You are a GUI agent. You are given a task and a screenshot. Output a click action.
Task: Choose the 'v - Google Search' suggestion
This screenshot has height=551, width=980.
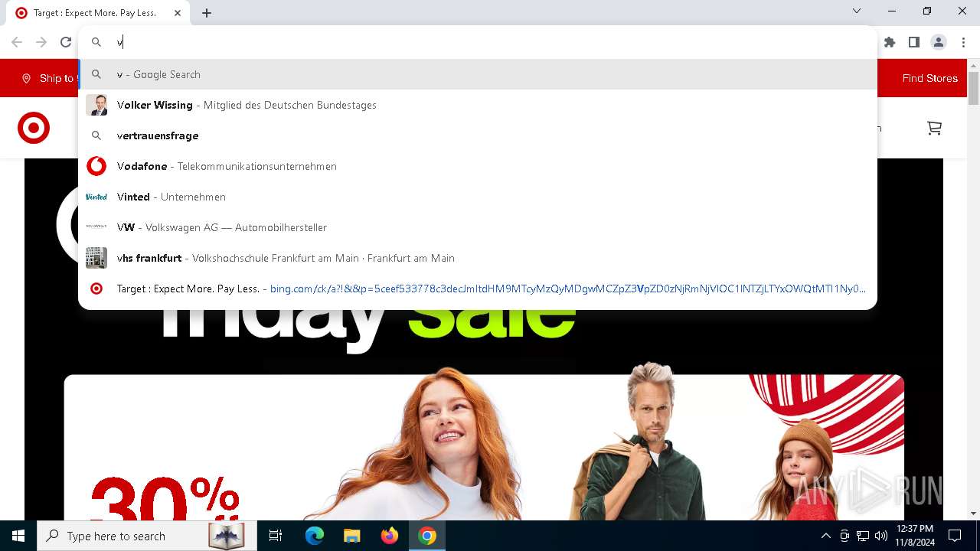coord(478,74)
